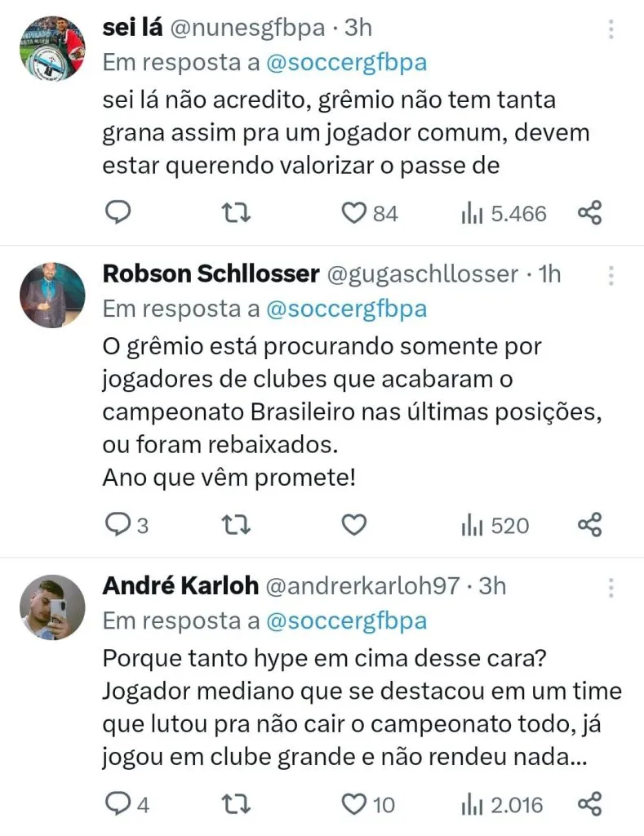Open Robson Schllosser's profile picture
This screenshot has width=644, height=836.
[x=52, y=295]
